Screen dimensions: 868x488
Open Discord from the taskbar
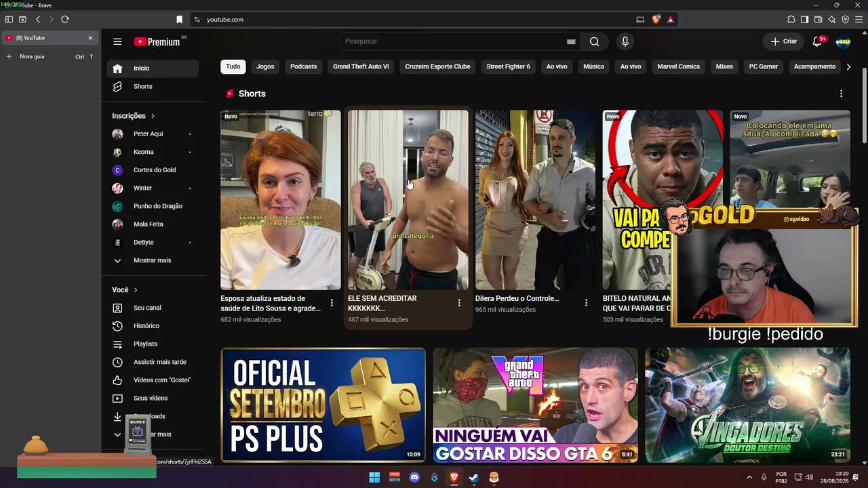pos(414,478)
